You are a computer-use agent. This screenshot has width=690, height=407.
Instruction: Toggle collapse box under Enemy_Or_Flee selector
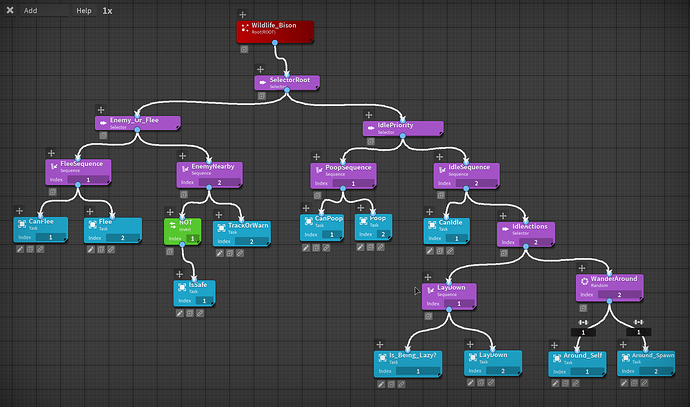tap(103, 136)
